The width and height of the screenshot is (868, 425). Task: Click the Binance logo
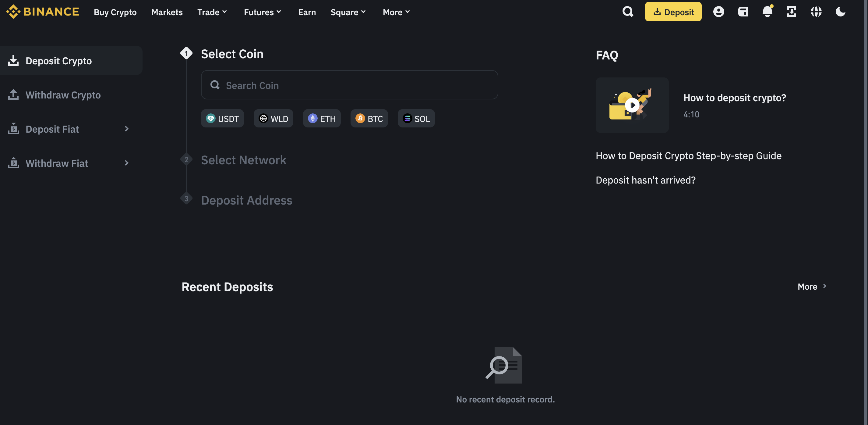tap(43, 12)
